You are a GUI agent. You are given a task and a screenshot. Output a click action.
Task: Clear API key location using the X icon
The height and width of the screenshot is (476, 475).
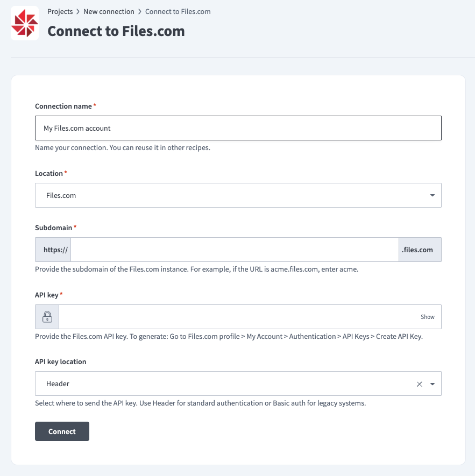[419, 383]
